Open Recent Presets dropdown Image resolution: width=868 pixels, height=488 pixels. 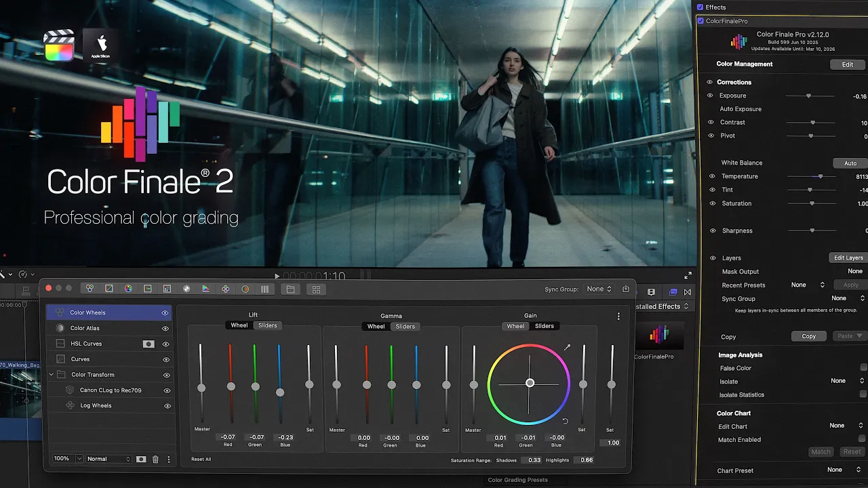808,285
